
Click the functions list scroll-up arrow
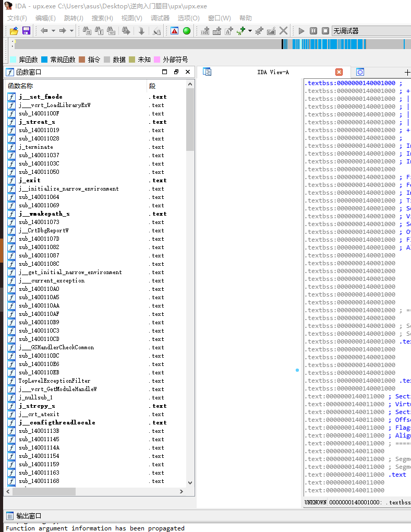(x=190, y=85)
